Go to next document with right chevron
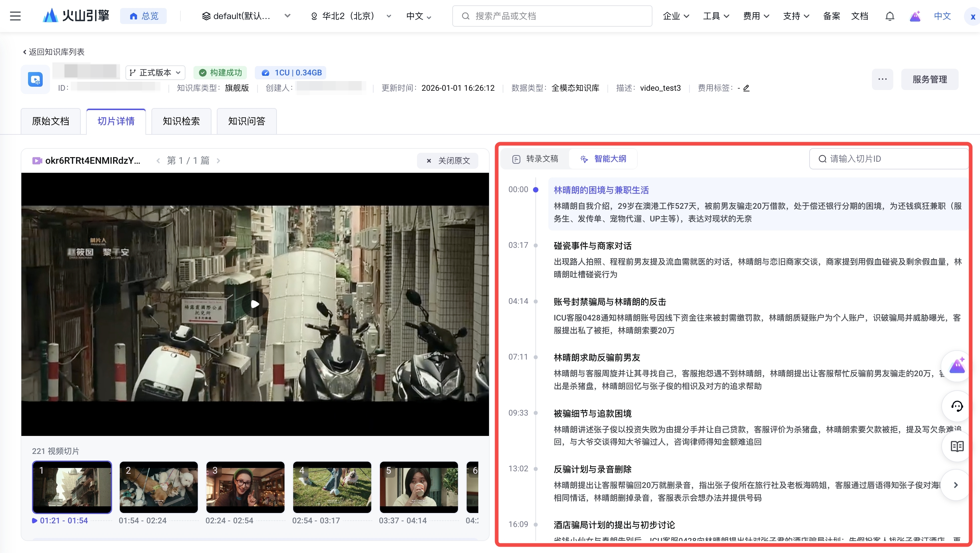The height and width of the screenshot is (553, 980). click(218, 160)
